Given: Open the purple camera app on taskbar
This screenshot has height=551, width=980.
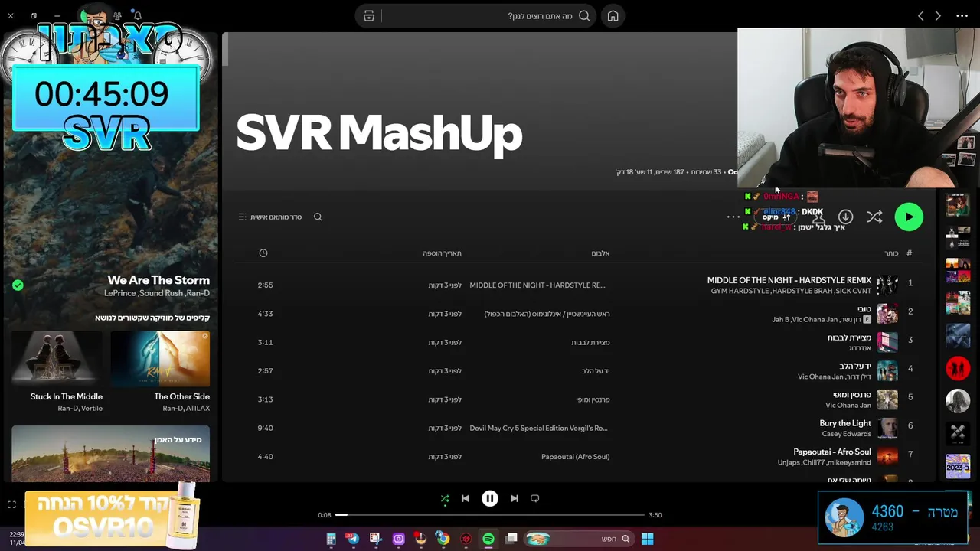Looking at the screenshot, I should 398,539.
